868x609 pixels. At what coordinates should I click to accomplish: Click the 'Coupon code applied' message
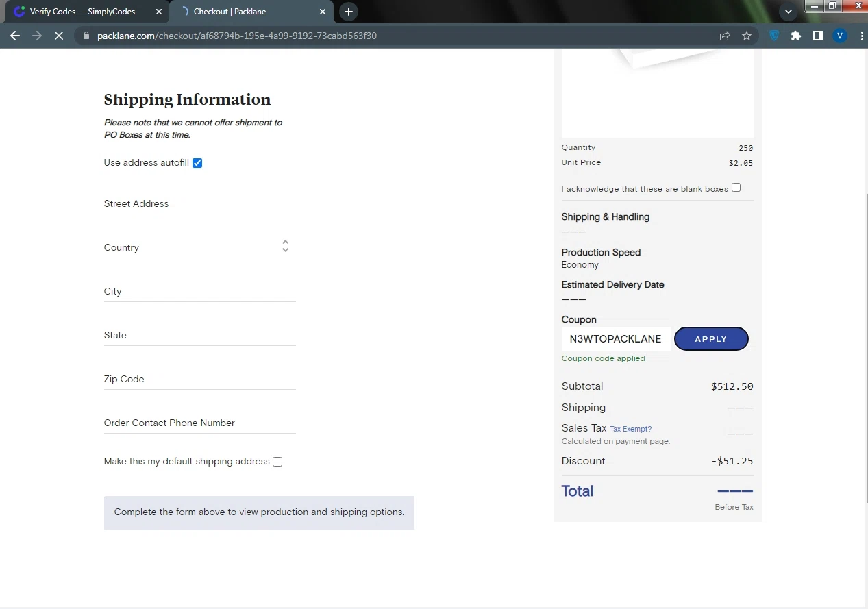(x=603, y=358)
